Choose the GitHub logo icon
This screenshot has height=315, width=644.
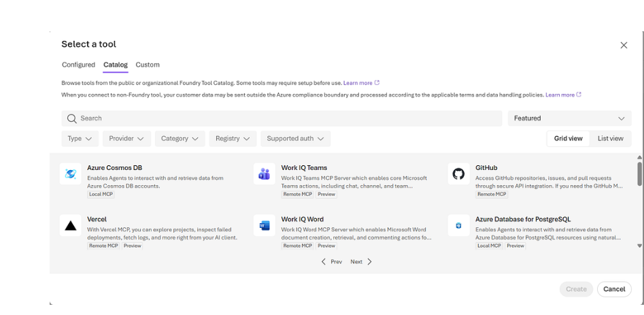pos(458,173)
